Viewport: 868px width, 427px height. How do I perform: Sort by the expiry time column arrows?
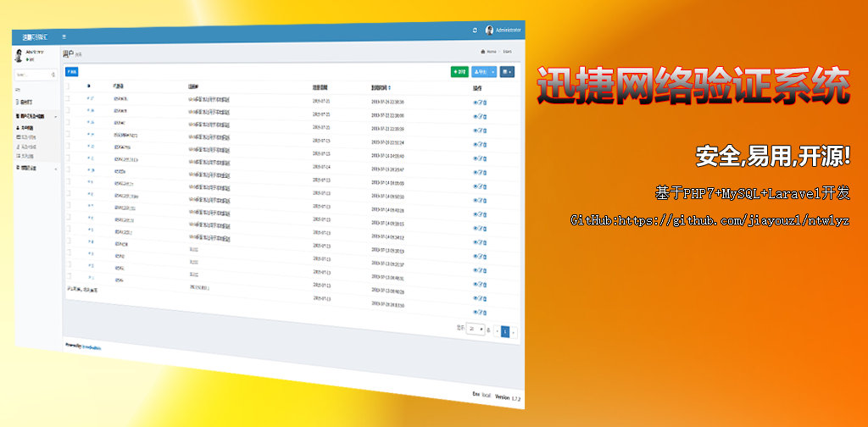click(x=389, y=87)
